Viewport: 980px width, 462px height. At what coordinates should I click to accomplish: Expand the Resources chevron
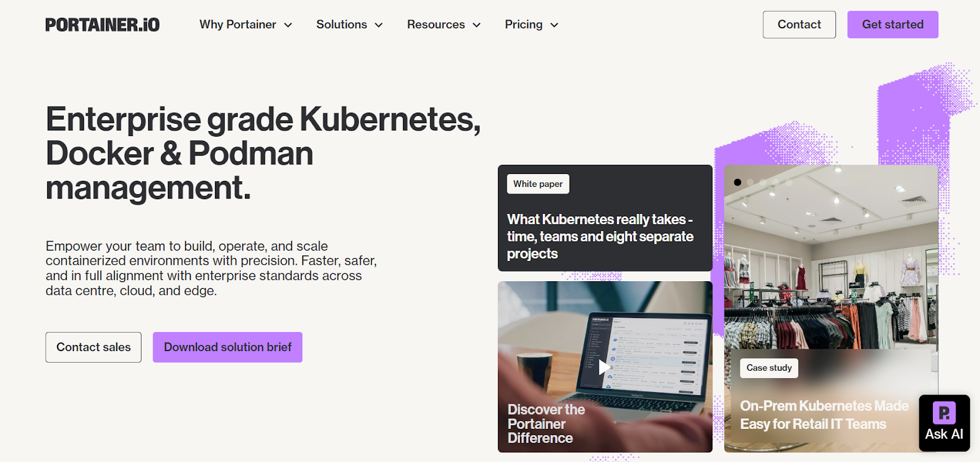pyautogui.click(x=477, y=25)
